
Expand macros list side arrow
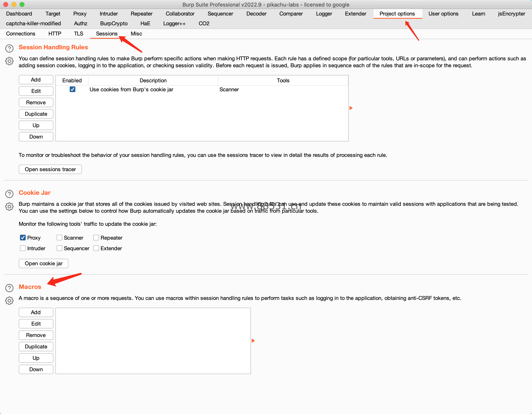[253, 341]
